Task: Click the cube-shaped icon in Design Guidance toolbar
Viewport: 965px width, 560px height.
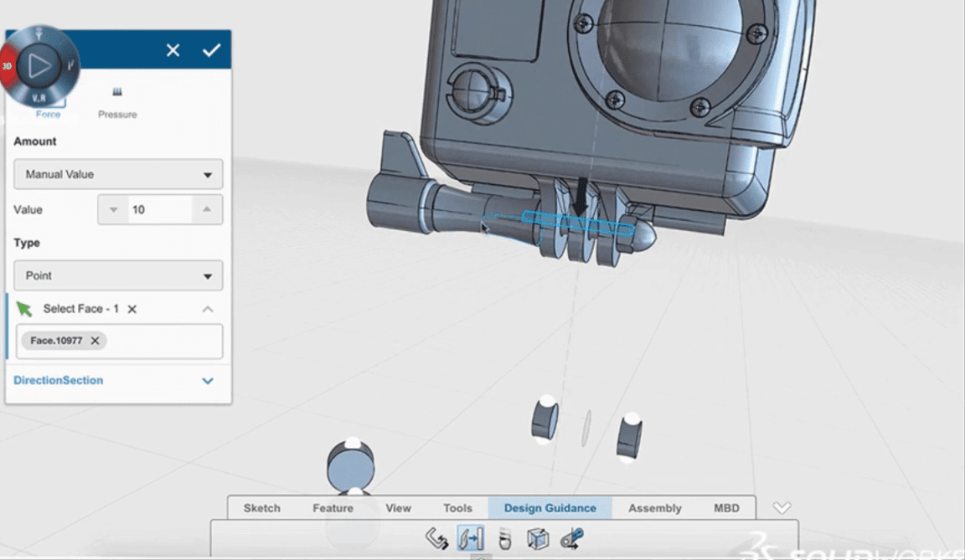Action: point(537,539)
